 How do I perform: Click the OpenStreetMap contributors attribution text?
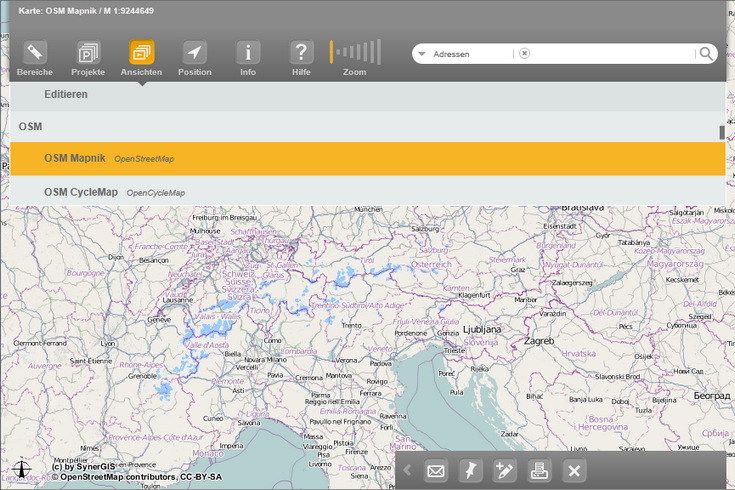[x=136, y=477]
